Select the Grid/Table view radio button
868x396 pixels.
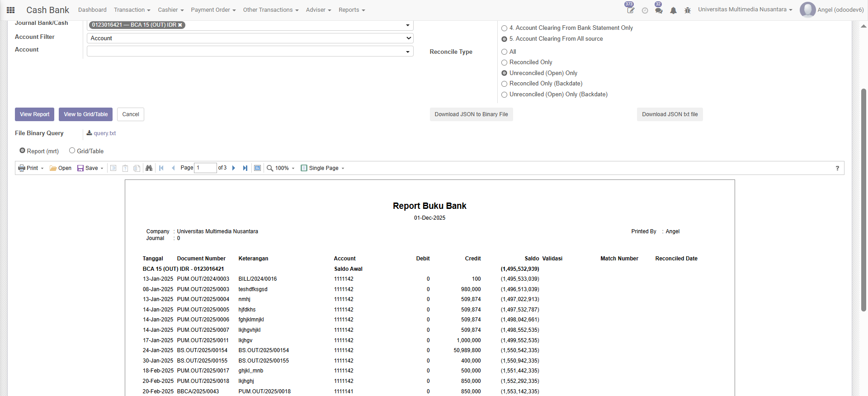(72, 151)
